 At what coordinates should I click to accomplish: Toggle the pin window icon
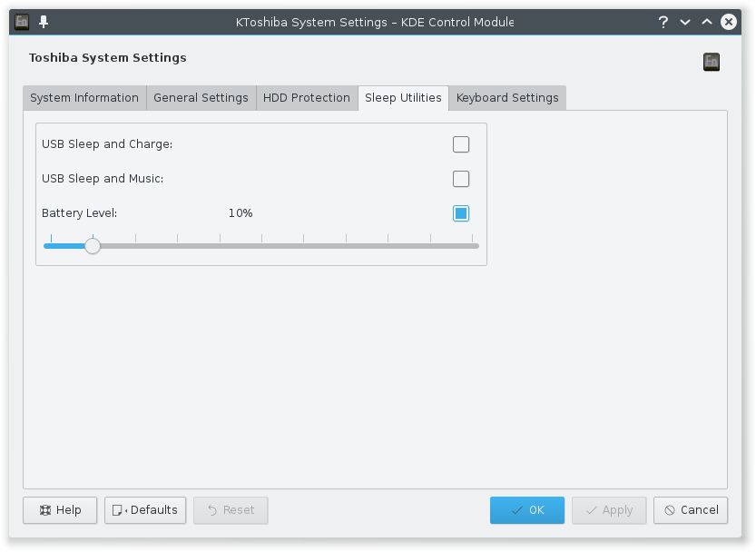(44, 22)
